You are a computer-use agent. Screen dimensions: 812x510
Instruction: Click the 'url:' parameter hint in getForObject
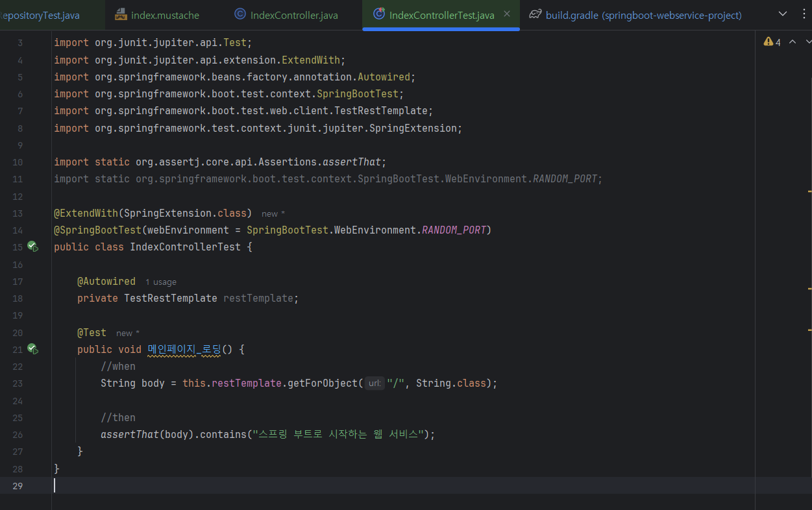click(x=375, y=383)
